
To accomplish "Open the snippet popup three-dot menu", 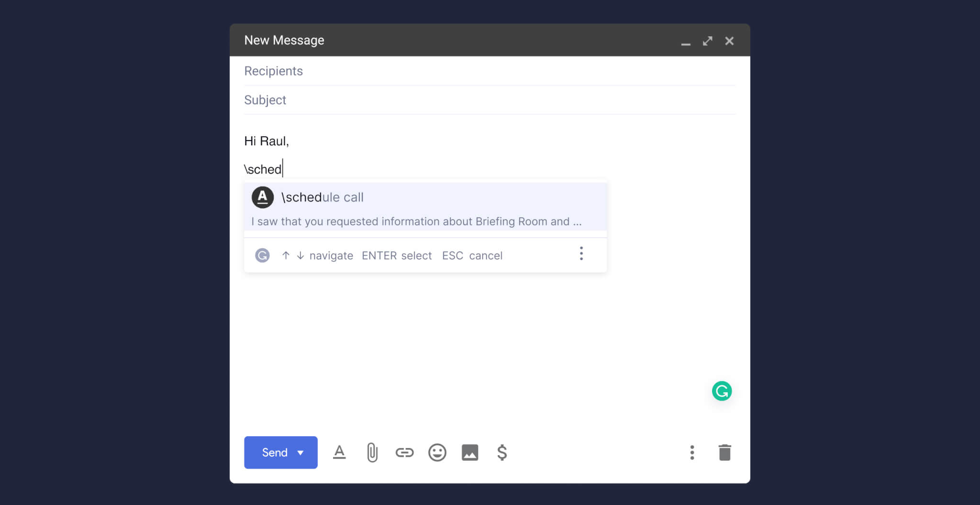I will (x=581, y=253).
